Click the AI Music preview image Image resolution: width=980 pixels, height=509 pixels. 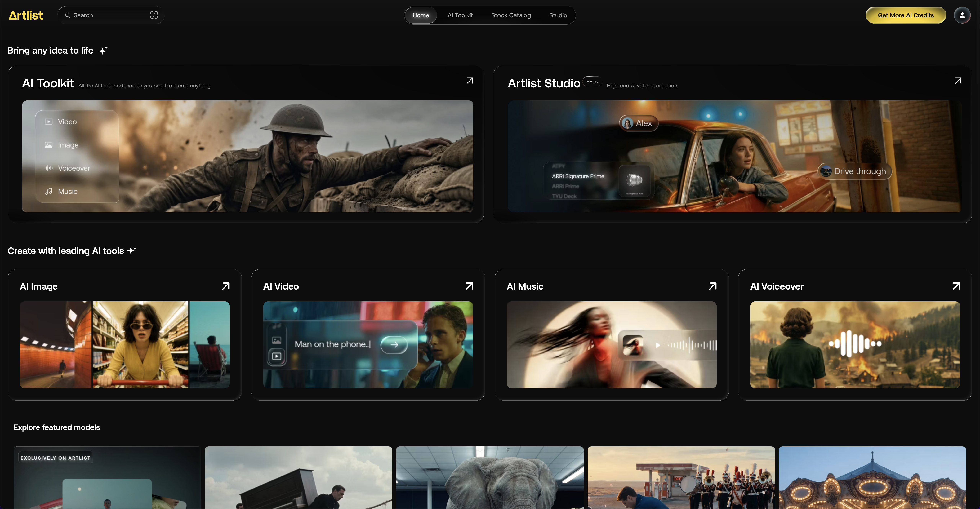[612, 345]
